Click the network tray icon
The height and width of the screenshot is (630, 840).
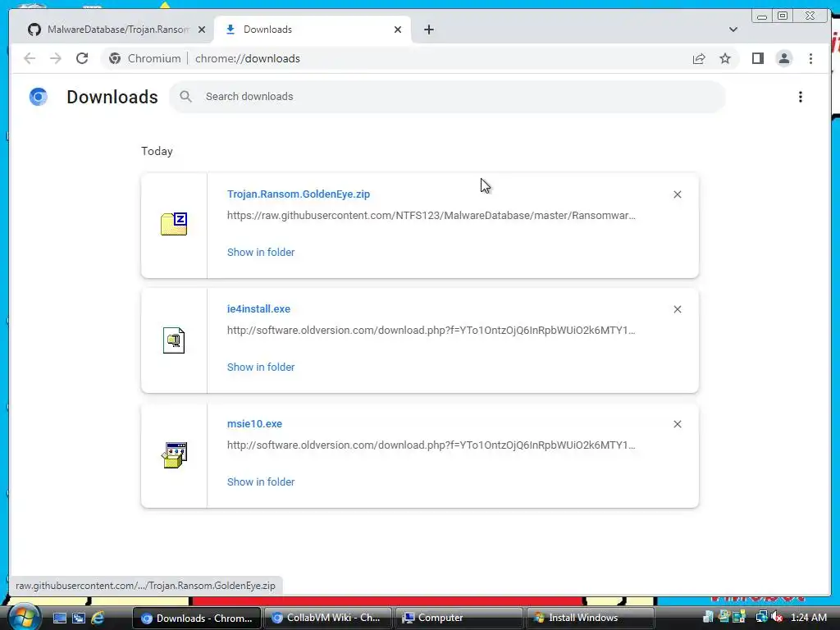pos(761,618)
